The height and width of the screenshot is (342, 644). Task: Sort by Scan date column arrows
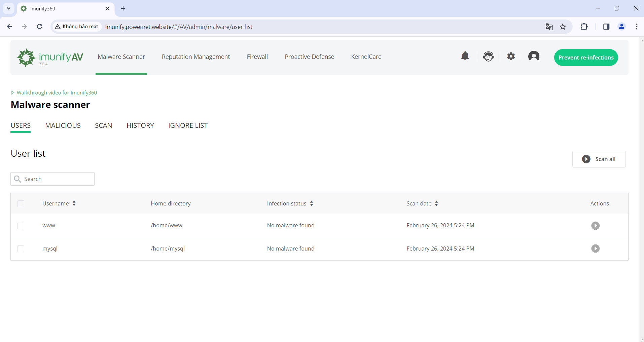coord(436,203)
